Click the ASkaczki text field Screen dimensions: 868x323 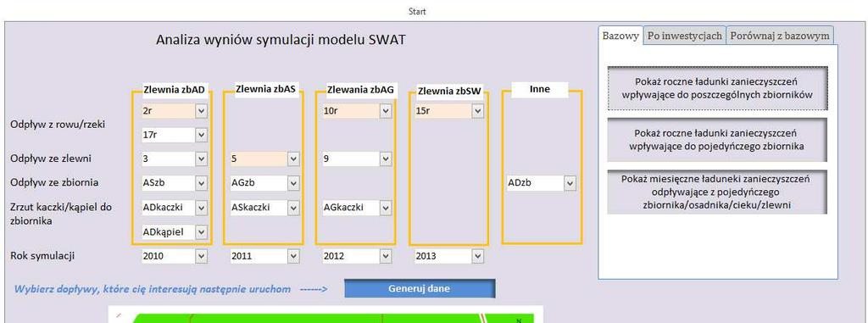[x=259, y=208]
